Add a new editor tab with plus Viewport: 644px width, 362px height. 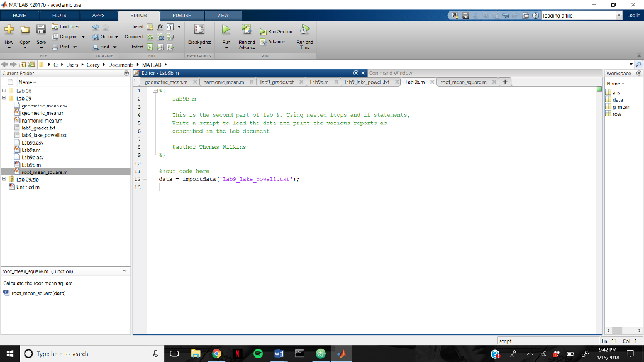(x=505, y=82)
